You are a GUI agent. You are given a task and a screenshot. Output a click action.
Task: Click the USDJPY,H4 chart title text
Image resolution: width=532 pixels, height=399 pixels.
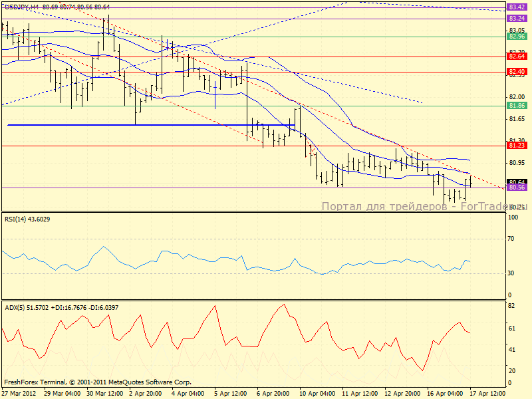click(21, 6)
